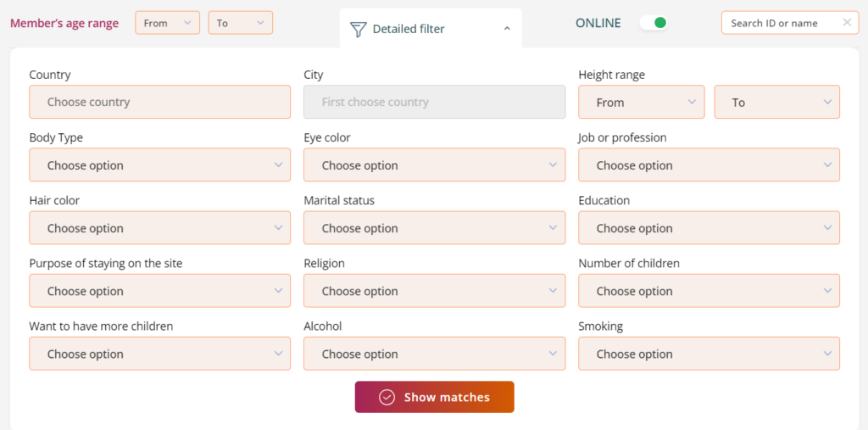Open the Height range To dropdown
Viewport: 868px width, 430px height.
click(x=776, y=102)
